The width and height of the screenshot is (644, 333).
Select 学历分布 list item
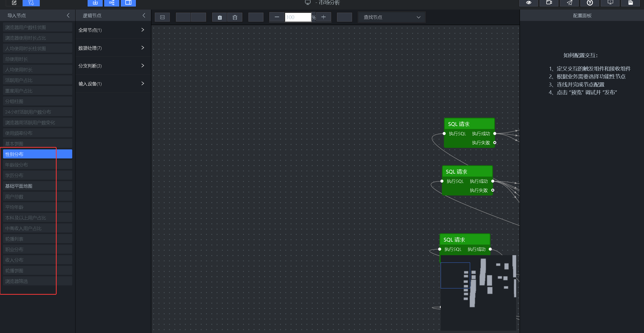(37, 175)
